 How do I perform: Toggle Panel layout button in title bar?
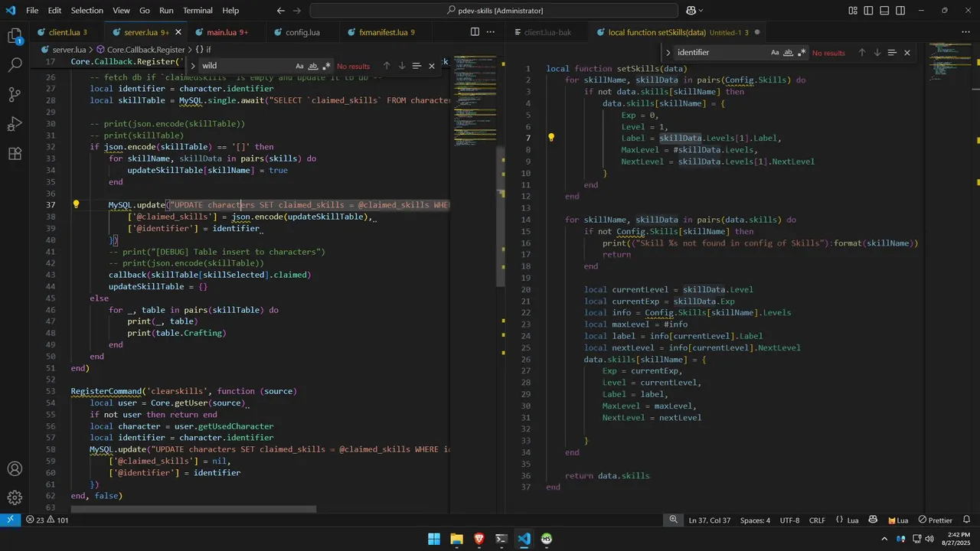tap(885, 11)
